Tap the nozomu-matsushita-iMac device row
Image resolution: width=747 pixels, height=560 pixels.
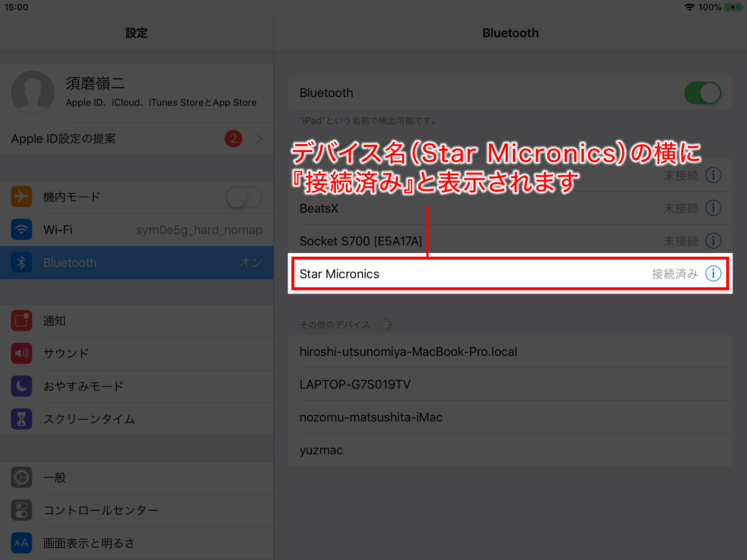371,417
